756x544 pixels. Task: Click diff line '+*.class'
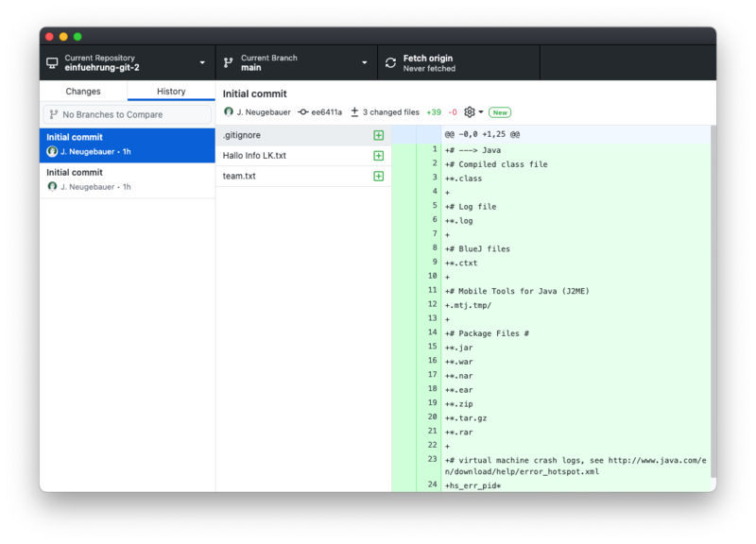click(x=463, y=178)
